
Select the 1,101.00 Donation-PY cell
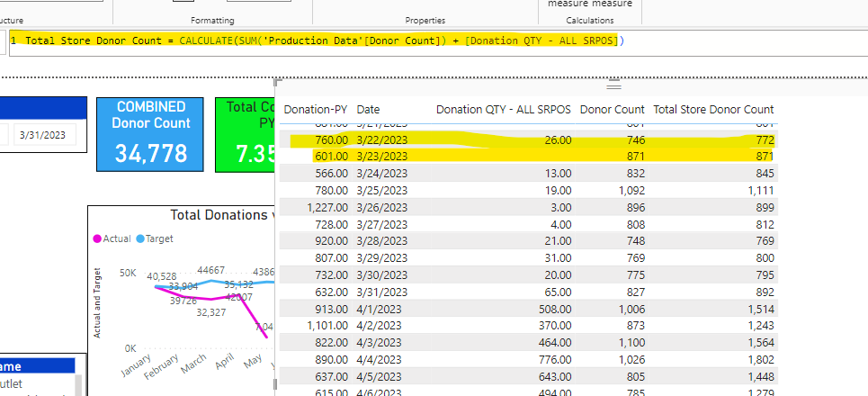click(x=327, y=326)
